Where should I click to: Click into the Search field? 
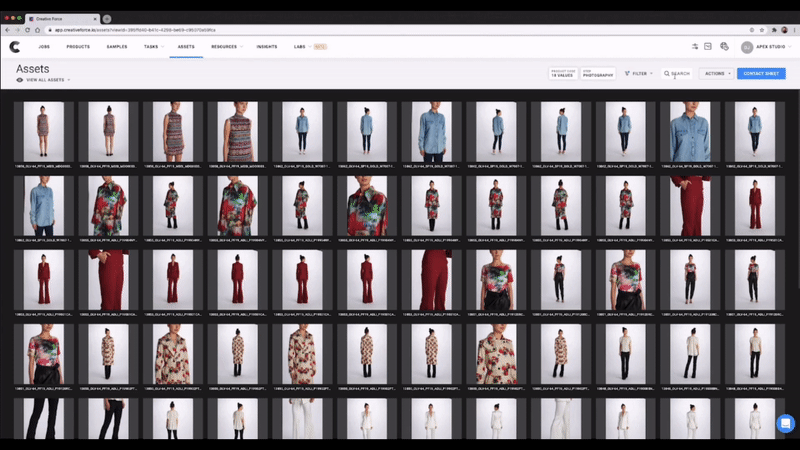pyautogui.click(x=678, y=73)
